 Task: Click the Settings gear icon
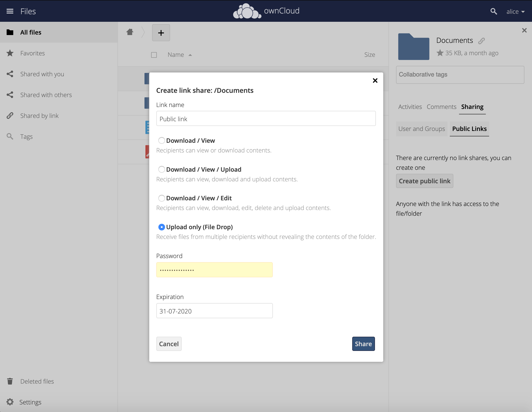pos(10,402)
